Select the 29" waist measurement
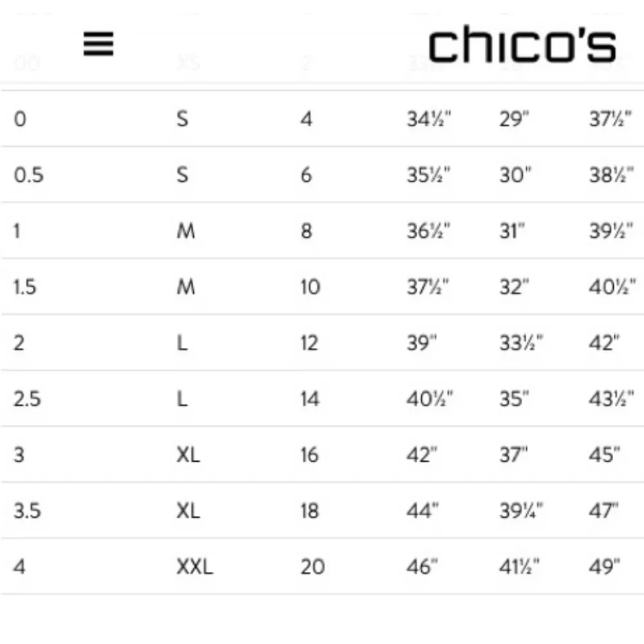Image resolution: width=644 pixels, height=644 pixels. (515, 119)
